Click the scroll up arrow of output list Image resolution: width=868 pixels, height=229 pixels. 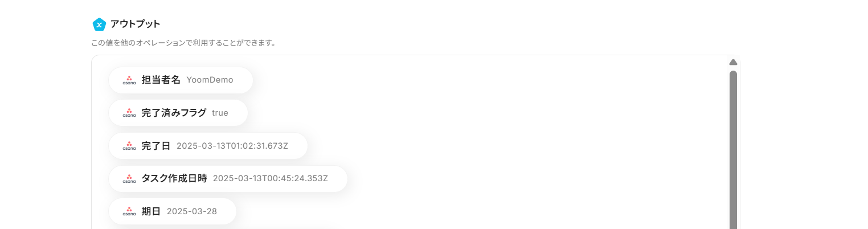pyautogui.click(x=733, y=62)
